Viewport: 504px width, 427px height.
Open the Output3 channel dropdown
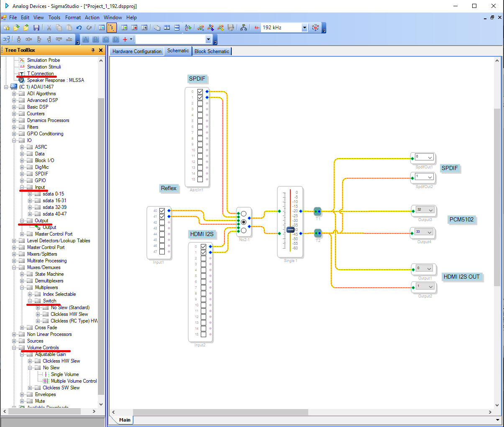coord(430,210)
